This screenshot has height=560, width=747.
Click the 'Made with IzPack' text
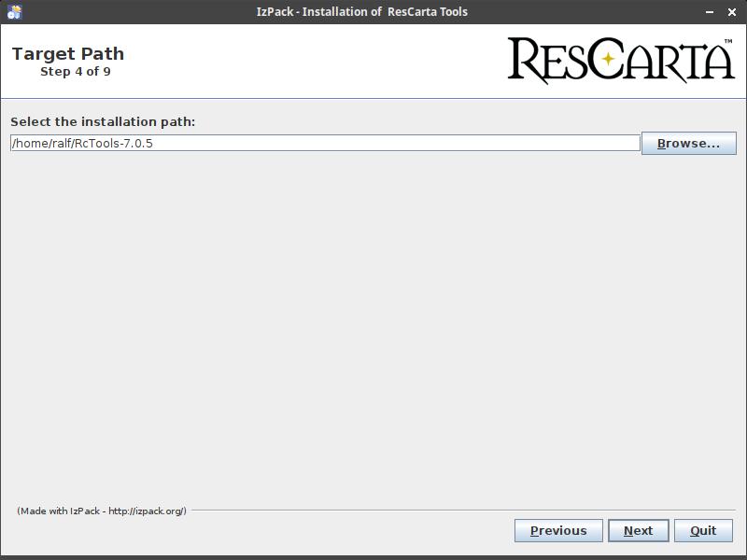102,511
